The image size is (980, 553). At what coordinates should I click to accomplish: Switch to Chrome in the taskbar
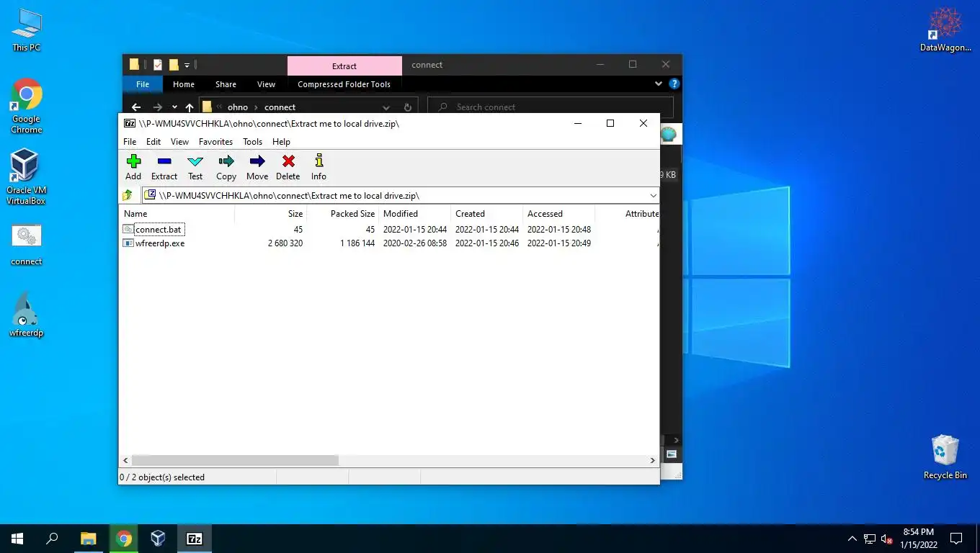pos(124,539)
